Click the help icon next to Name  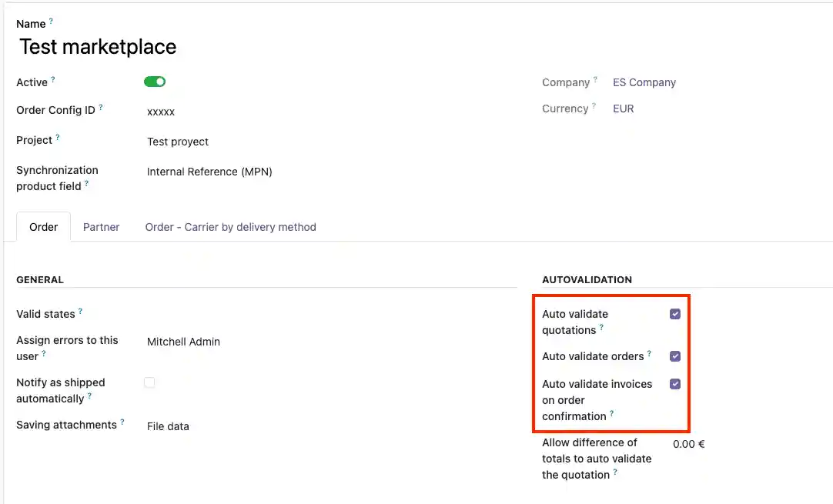tap(51, 21)
